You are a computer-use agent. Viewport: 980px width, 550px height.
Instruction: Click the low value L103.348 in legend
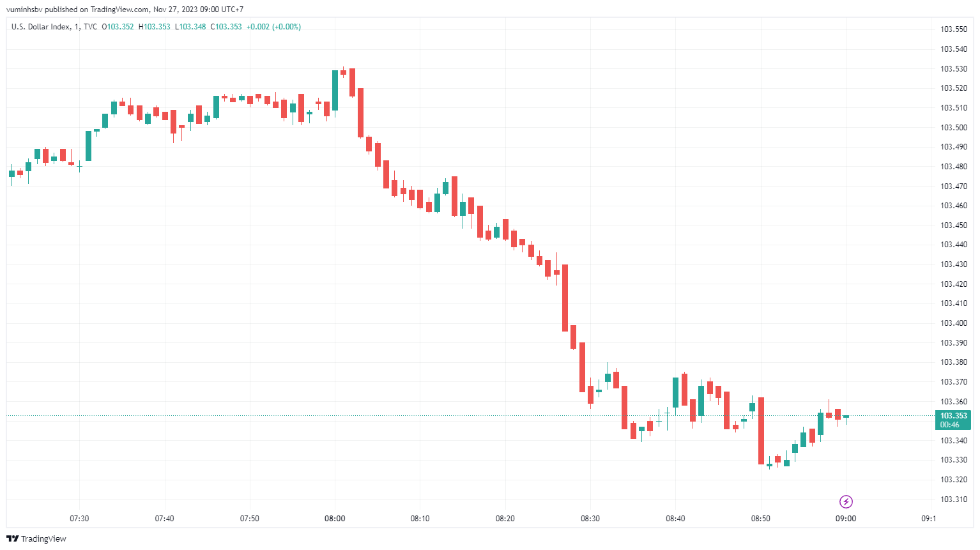pyautogui.click(x=190, y=27)
